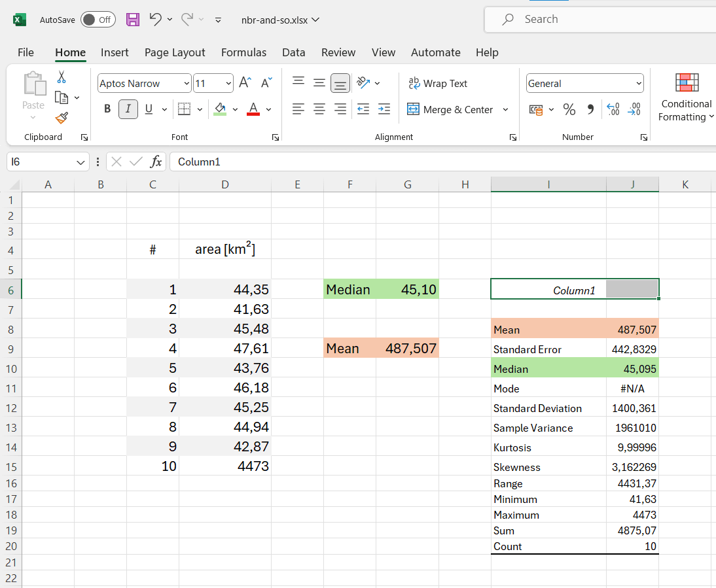
Task: Click the Format Painter brush icon
Action: coord(62,118)
